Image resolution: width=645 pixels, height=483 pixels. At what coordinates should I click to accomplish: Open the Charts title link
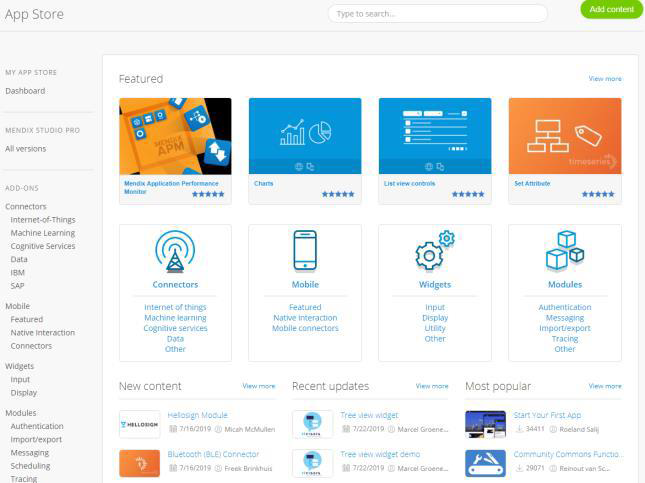263,183
